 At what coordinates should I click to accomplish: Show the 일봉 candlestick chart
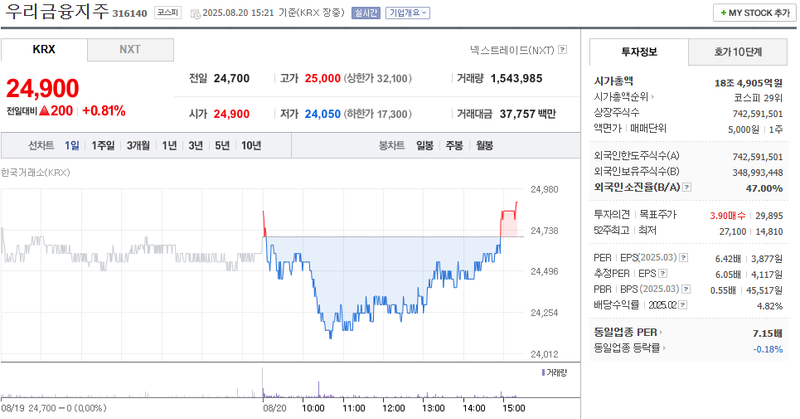pyautogui.click(x=425, y=145)
